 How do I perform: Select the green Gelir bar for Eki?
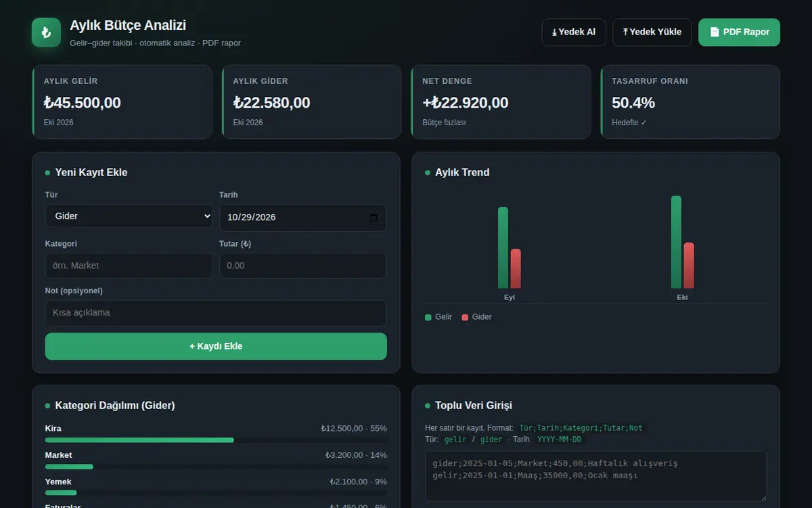tap(676, 242)
